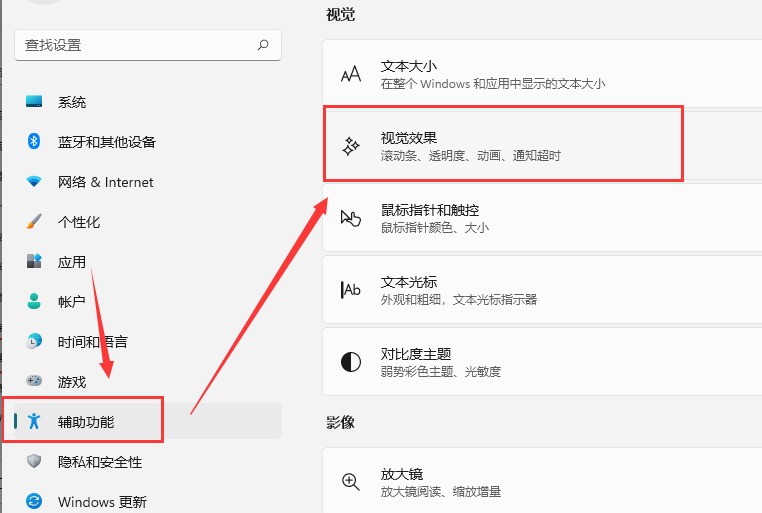Click the 时间和语言 clock globe icon

(34, 341)
